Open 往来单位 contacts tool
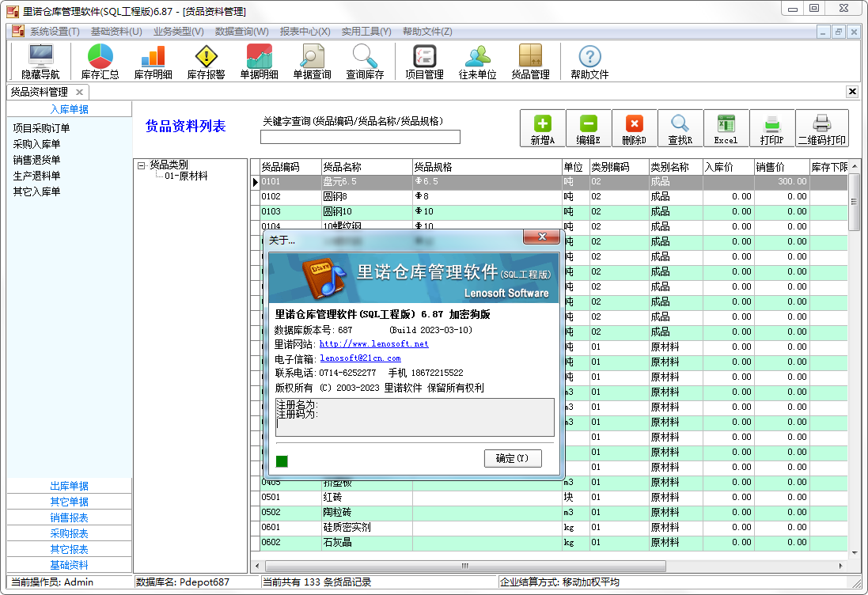The width and height of the screenshot is (868, 595). click(x=478, y=62)
